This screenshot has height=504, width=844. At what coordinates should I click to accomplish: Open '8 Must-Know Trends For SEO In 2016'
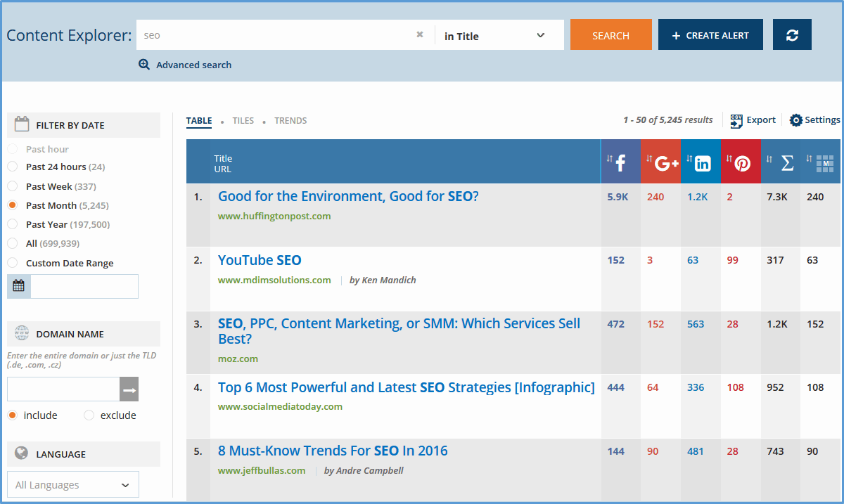333,451
